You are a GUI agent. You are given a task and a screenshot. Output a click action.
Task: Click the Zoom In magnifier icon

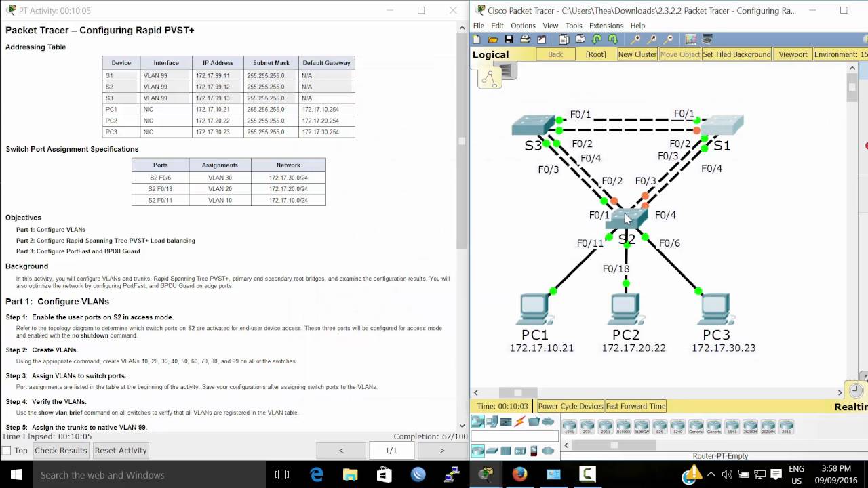pos(636,39)
